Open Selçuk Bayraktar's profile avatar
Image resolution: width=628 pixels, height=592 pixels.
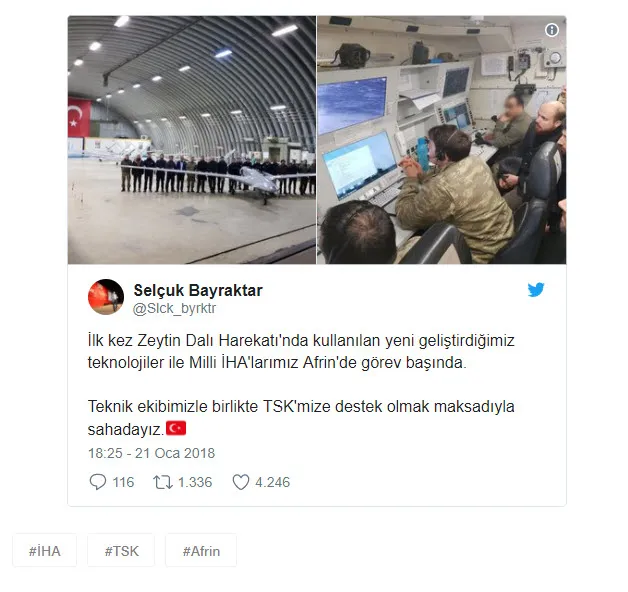[106, 297]
